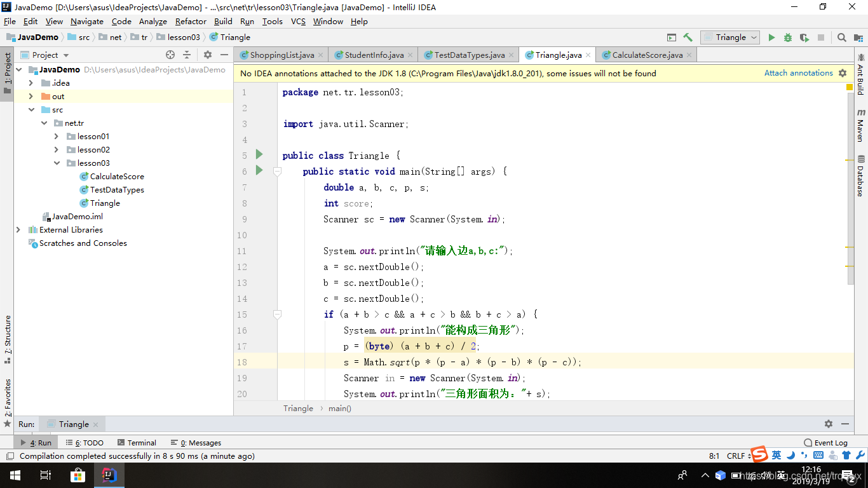
Task: Toggle the 6: TODO tool window button
Action: (x=85, y=443)
